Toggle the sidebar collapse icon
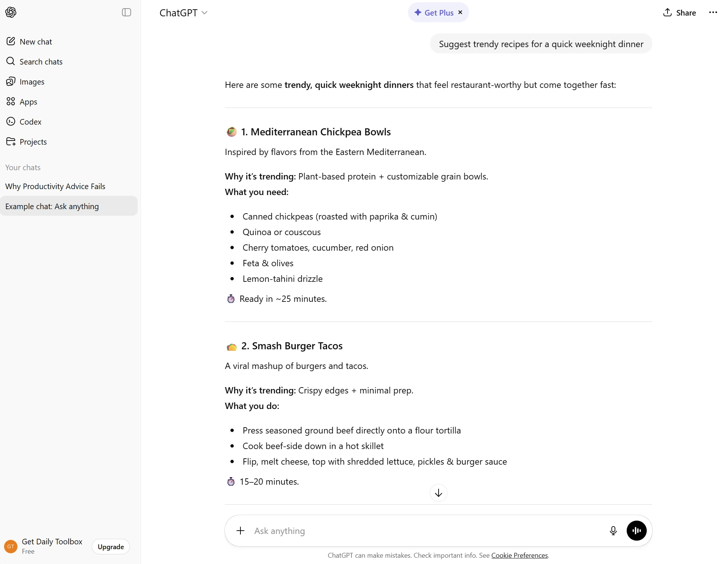728x564 pixels. click(127, 12)
